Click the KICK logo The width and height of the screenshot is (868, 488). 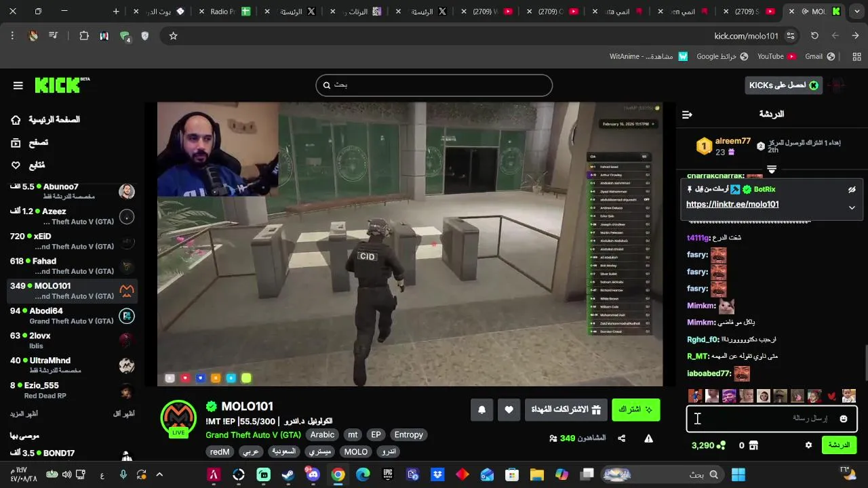[62, 85]
